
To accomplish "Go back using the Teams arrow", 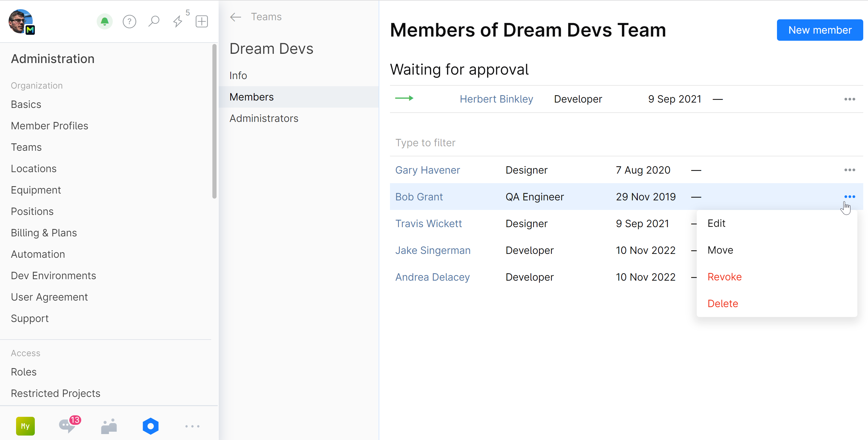I will tap(235, 17).
